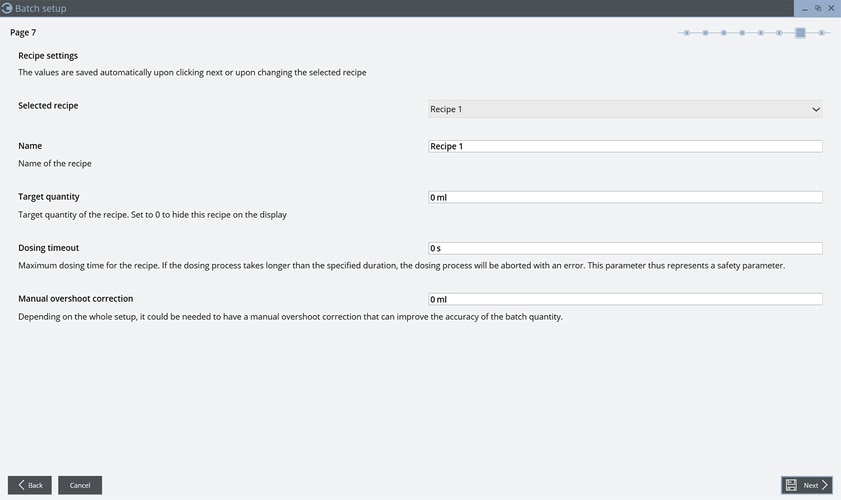Open the Selected recipe dropdown
Viewport: 841px width, 500px height.
(x=625, y=109)
